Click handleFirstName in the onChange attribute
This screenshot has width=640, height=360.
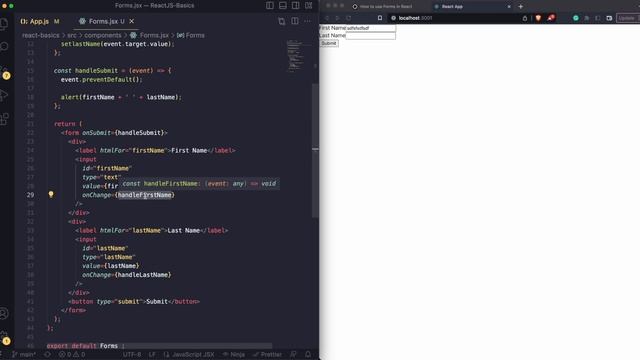click(x=144, y=195)
